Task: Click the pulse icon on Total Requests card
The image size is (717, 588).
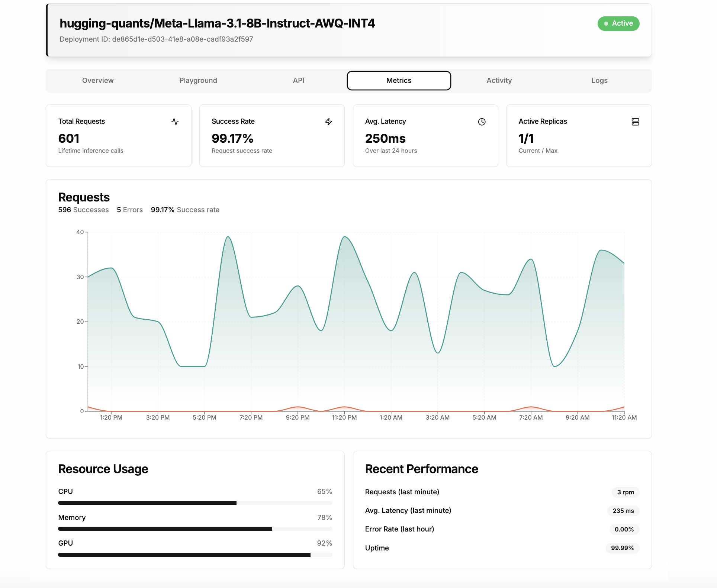Action: pos(176,122)
